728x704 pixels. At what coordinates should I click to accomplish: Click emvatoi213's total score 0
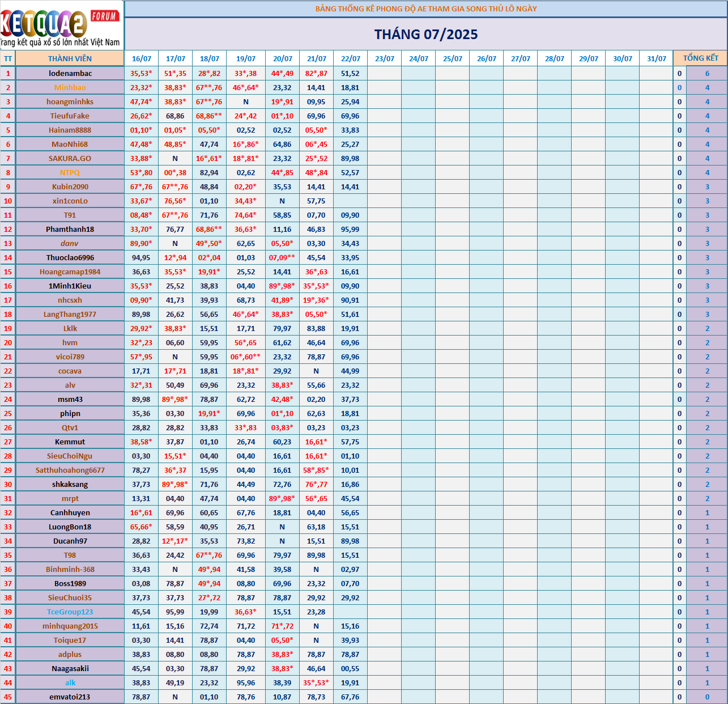tap(707, 697)
